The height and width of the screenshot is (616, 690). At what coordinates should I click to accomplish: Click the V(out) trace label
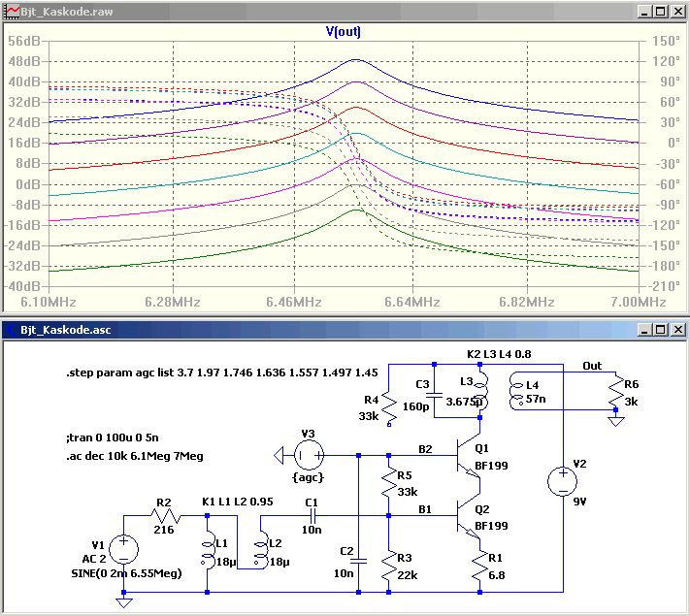(x=344, y=31)
